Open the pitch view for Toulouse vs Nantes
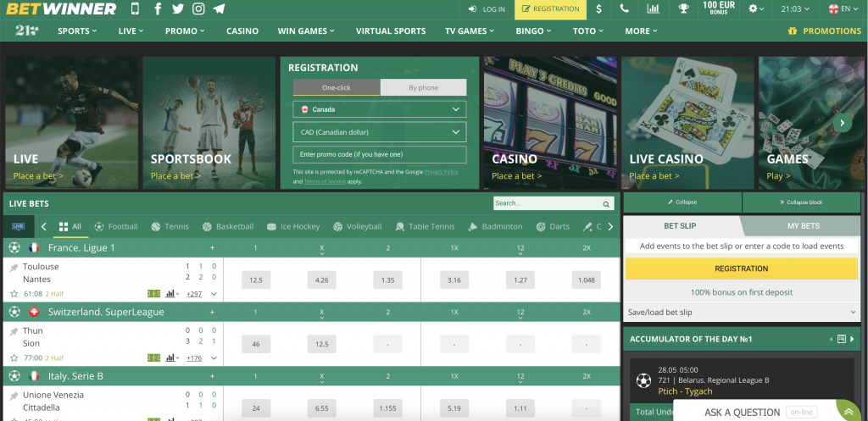The width and height of the screenshot is (868, 421). (154, 294)
